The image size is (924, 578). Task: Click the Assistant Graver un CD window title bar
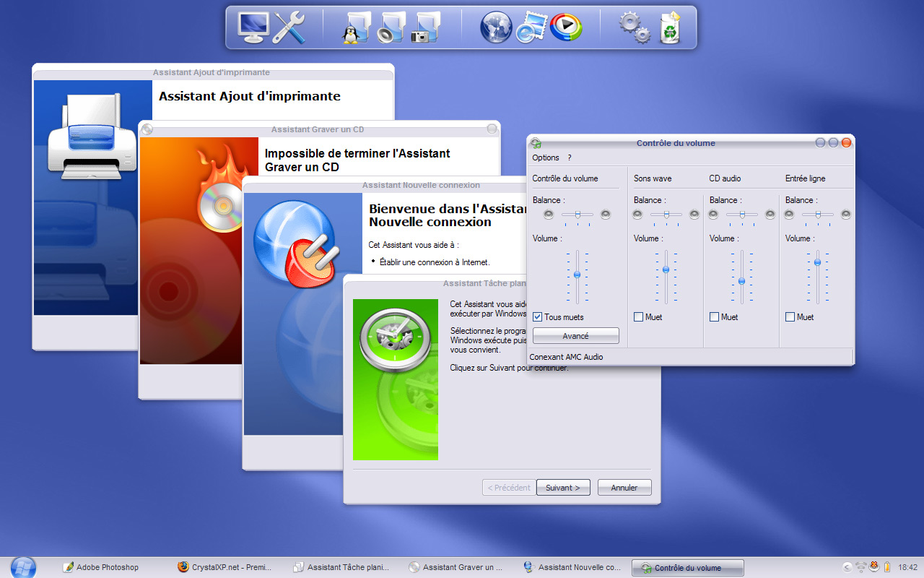(x=319, y=129)
